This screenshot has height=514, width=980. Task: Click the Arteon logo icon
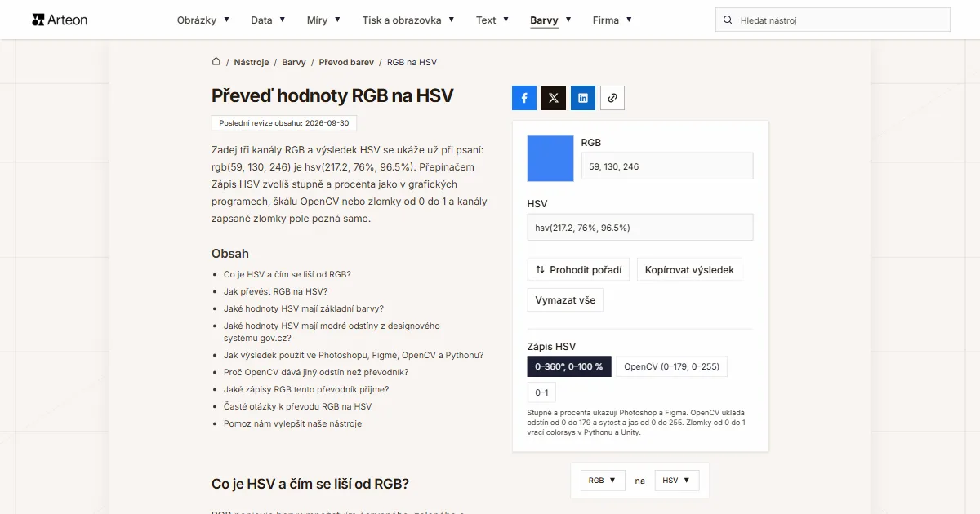[38, 20]
